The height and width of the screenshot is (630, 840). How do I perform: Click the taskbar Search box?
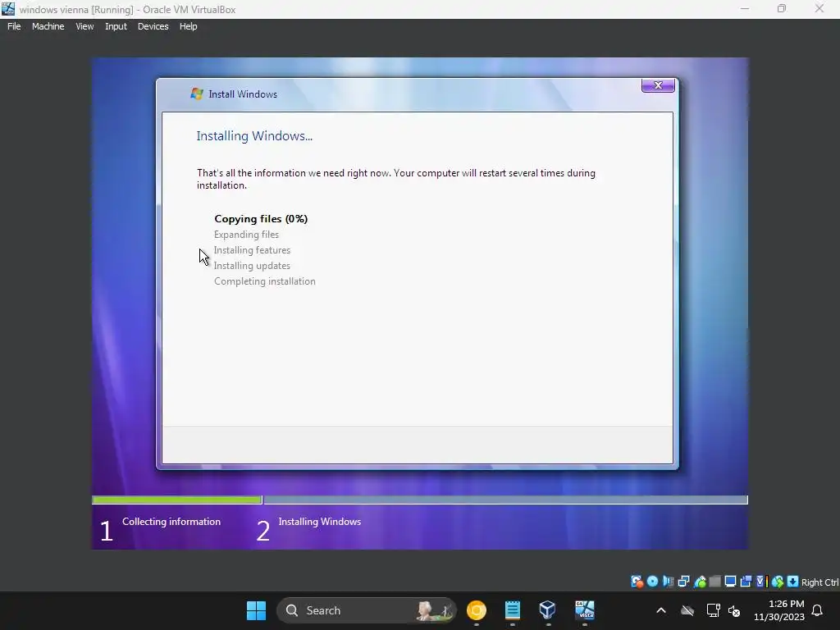(x=367, y=610)
